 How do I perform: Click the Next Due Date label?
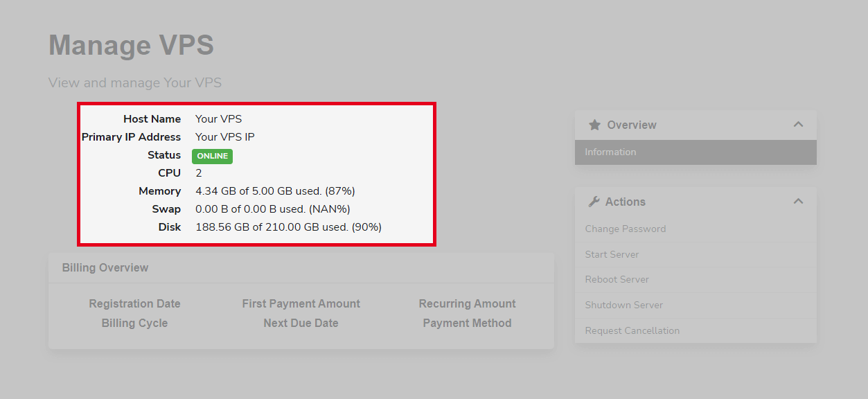[x=301, y=323]
